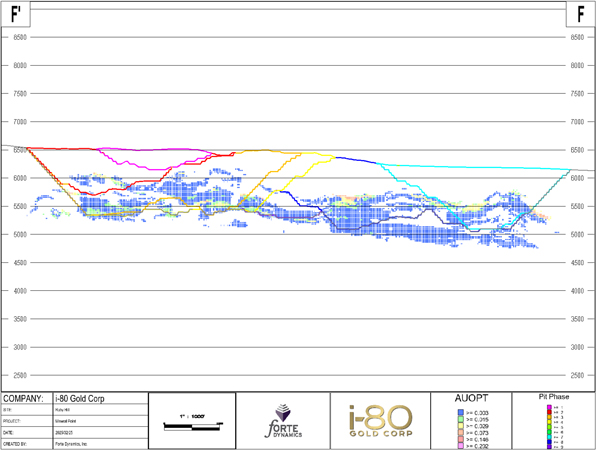Image resolution: width=596 pixels, height=450 pixels.
Task: Click the F' section label box
Action: click(x=16, y=14)
